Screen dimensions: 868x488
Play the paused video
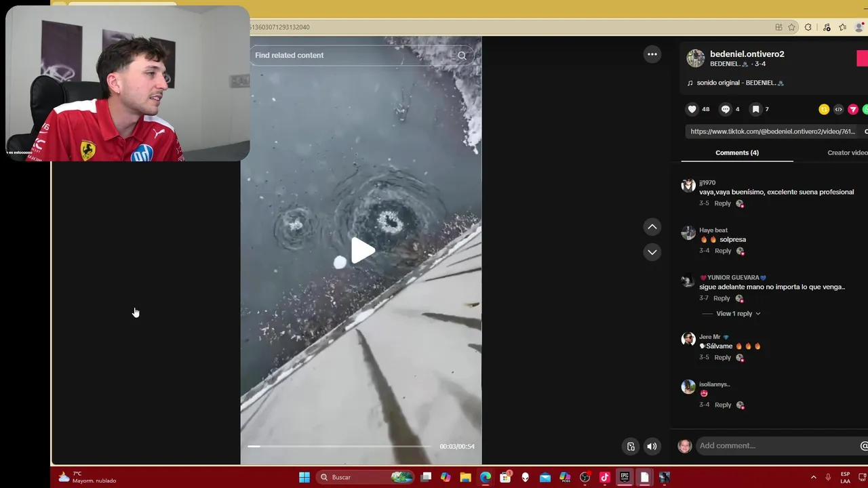362,251
